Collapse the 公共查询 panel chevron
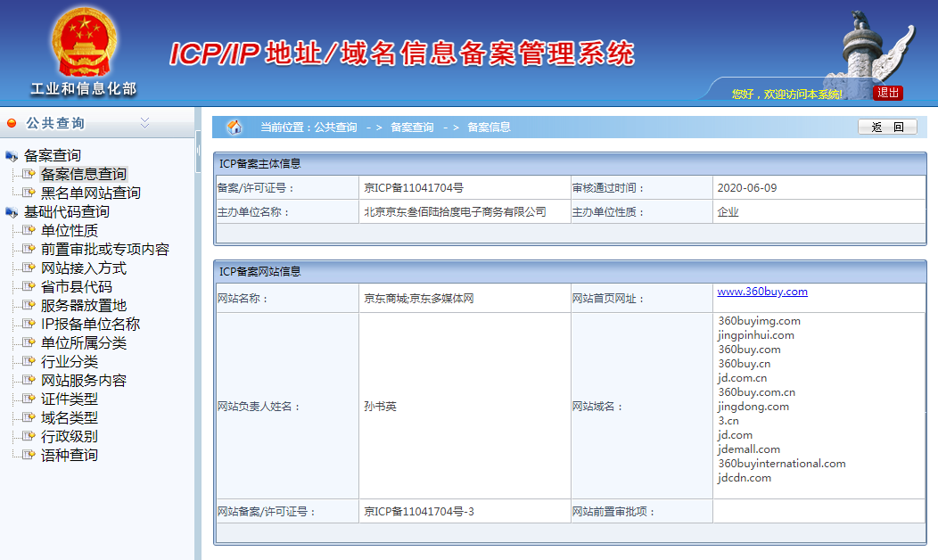The image size is (938, 560). [x=144, y=123]
